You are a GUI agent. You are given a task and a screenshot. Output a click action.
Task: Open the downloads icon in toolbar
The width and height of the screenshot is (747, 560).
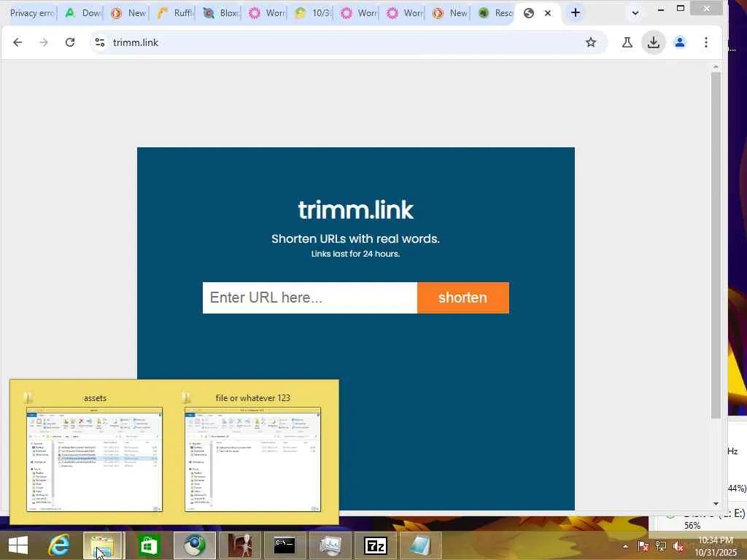tap(654, 42)
